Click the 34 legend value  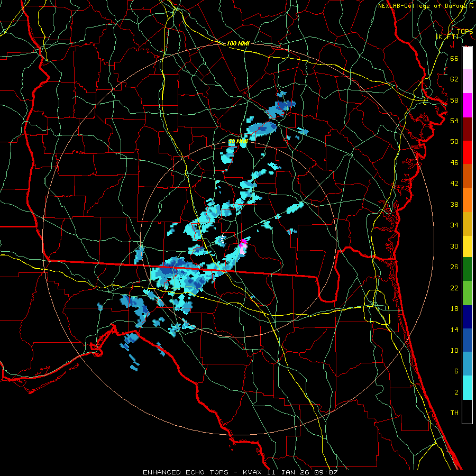pos(454,225)
